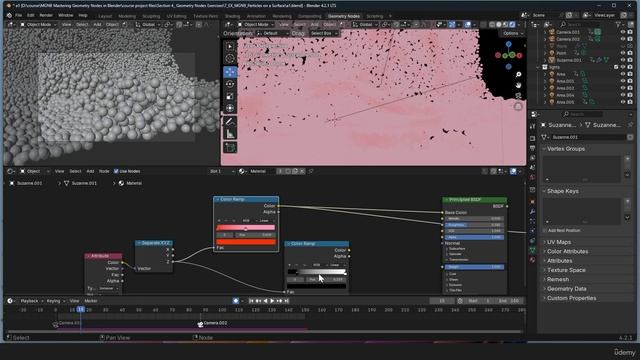This screenshot has width=640, height=360.
Task: Open the Window menu in the top bar
Action: point(65,16)
